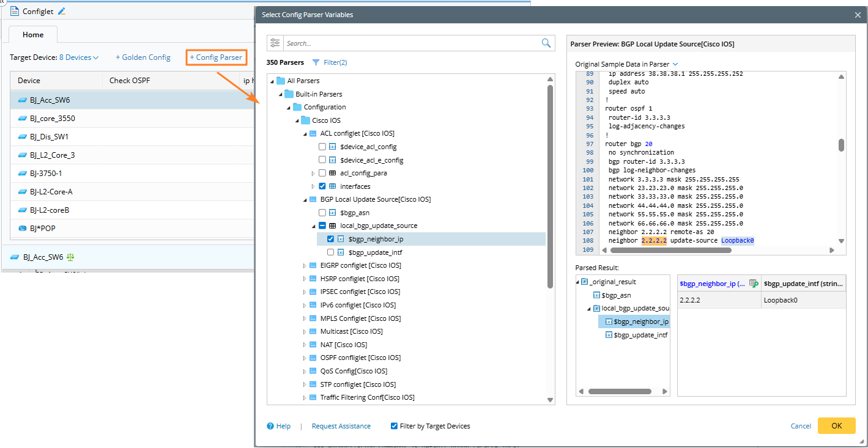Screen dimensions: 868x448
Task: Open the Target Device 8 Devices dropdown
Action: 79,57
